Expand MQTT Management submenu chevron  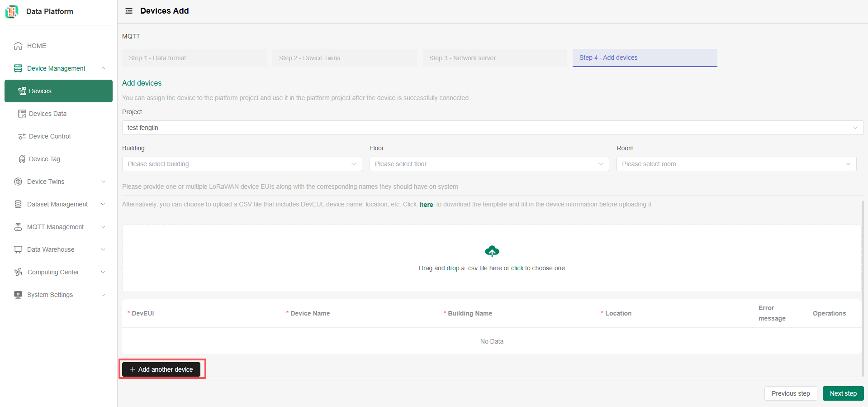[103, 227]
